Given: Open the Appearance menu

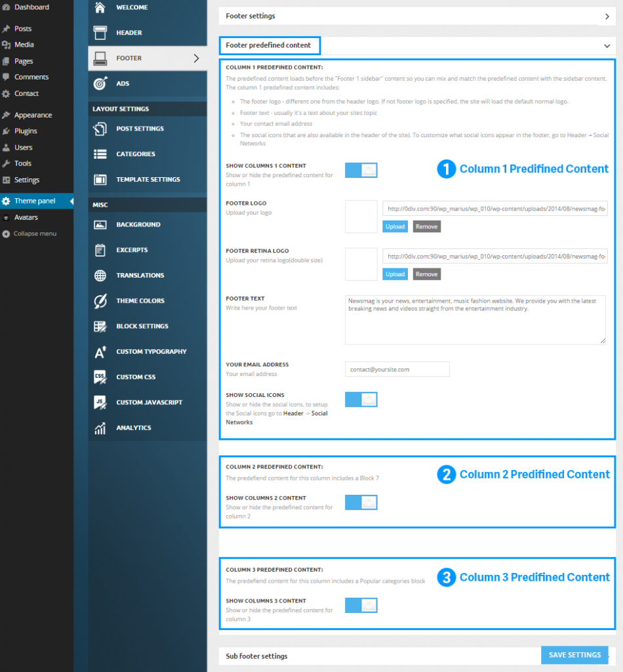Looking at the screenshot, I should (x=31, y=114).
